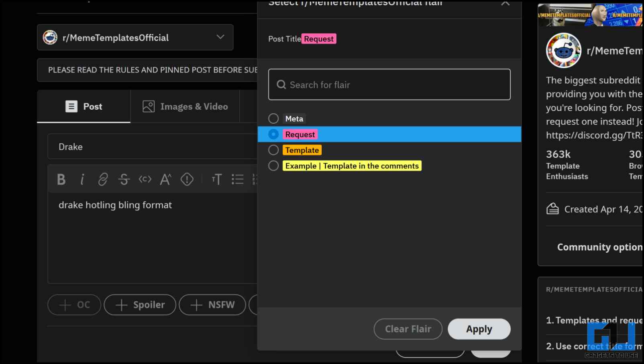Select the Request flair radio button
This screenshot has height=364, width=644.
pyautogui.click(x=273, y=134)
